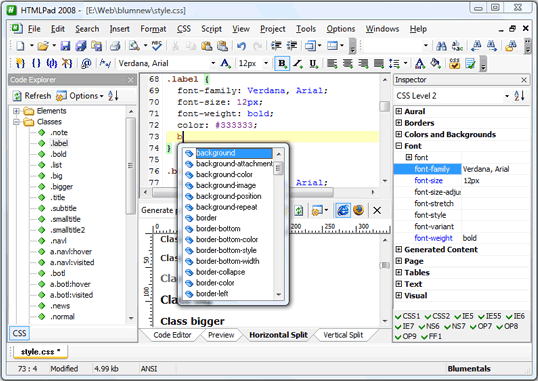Click the search text combo input field

[x=393, y=46]
